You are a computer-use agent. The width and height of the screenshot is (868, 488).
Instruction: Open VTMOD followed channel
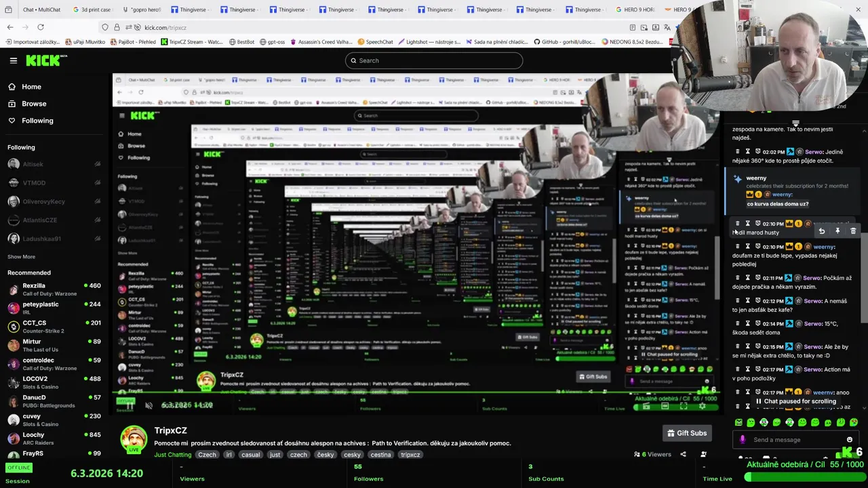point(54,183)
